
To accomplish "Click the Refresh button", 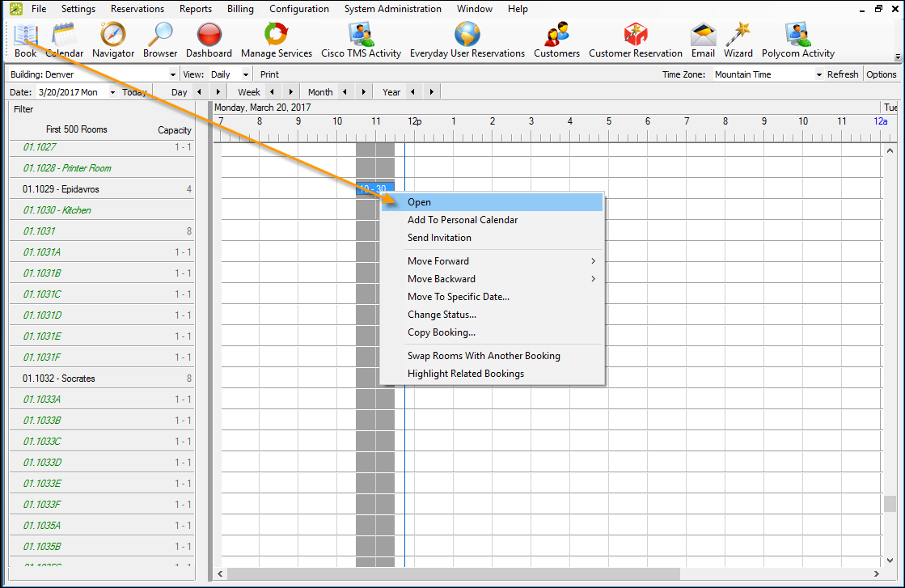I will [843, 74].
